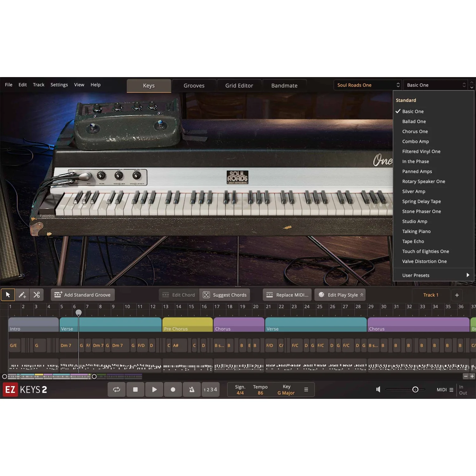The height and width of the screenshot is (476, 476).
Task: Click the Tempo 86 value
Action: (261, 393)
